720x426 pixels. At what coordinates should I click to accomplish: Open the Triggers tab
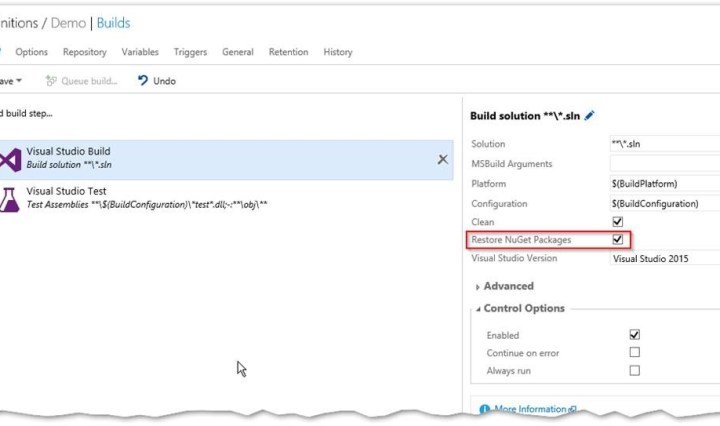tap(190, 52)
